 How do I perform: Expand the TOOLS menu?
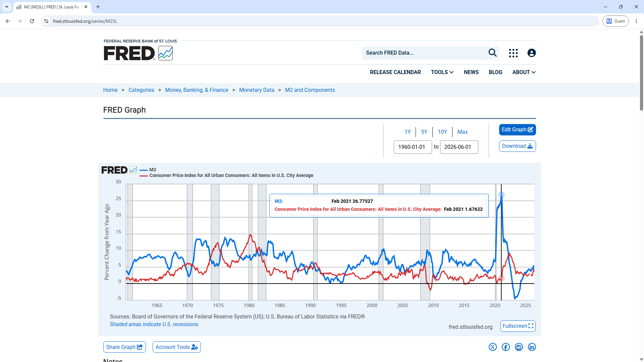[x=442, y=72]
